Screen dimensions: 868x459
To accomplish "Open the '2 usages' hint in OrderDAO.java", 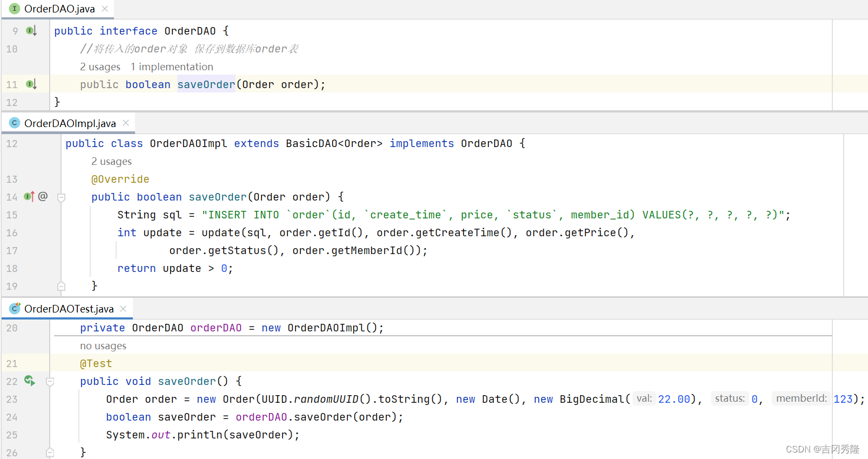I will (100, 67).
